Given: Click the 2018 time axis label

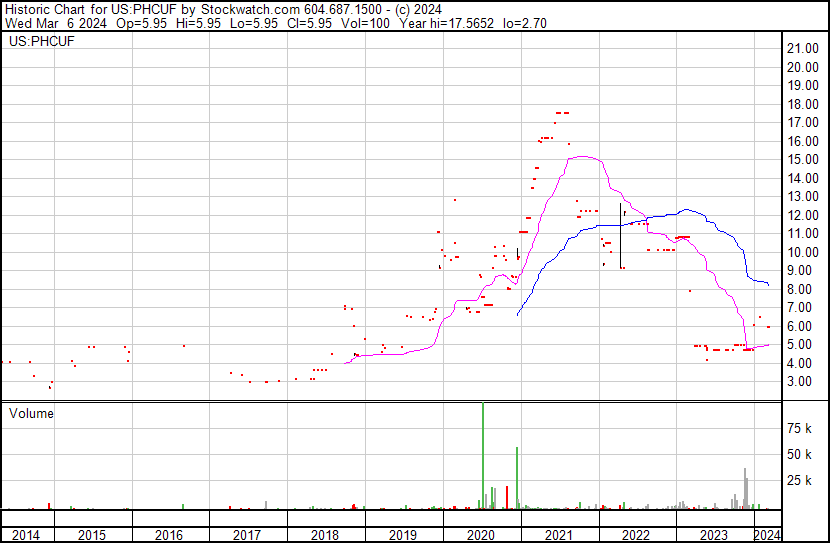Looking at the screenshot, I should click(x=324, y=535).
